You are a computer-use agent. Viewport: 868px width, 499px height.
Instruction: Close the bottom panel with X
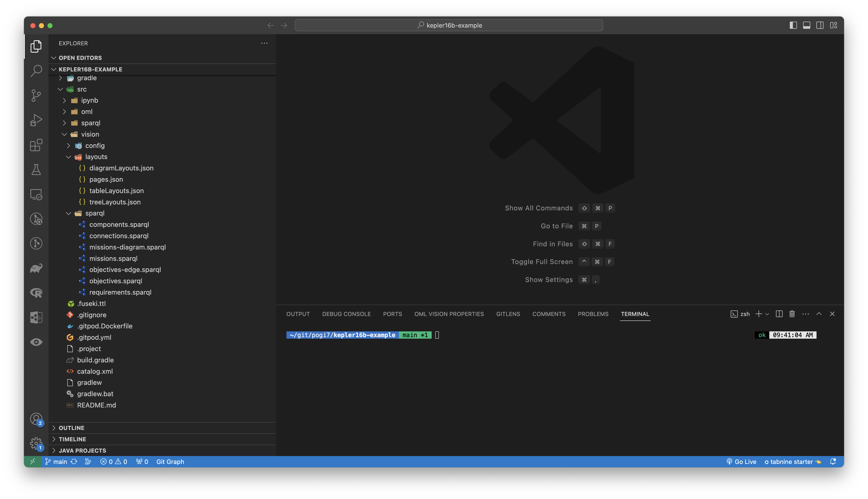[832, 314]
